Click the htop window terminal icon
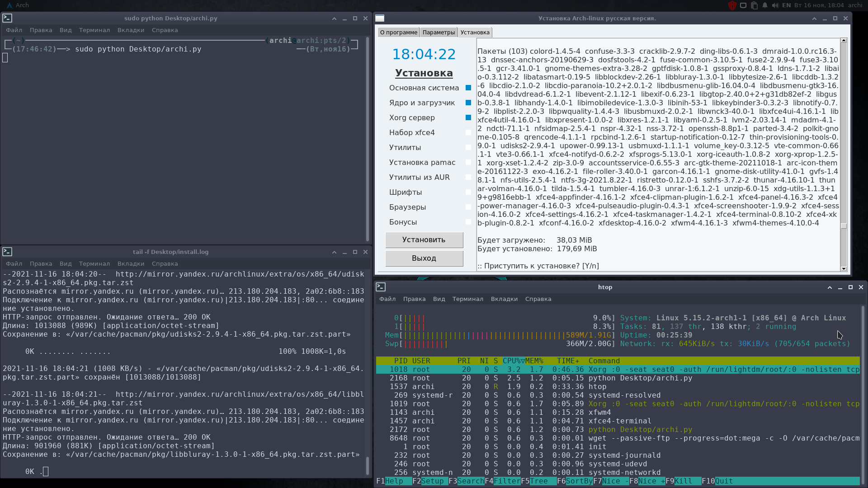 381,287
